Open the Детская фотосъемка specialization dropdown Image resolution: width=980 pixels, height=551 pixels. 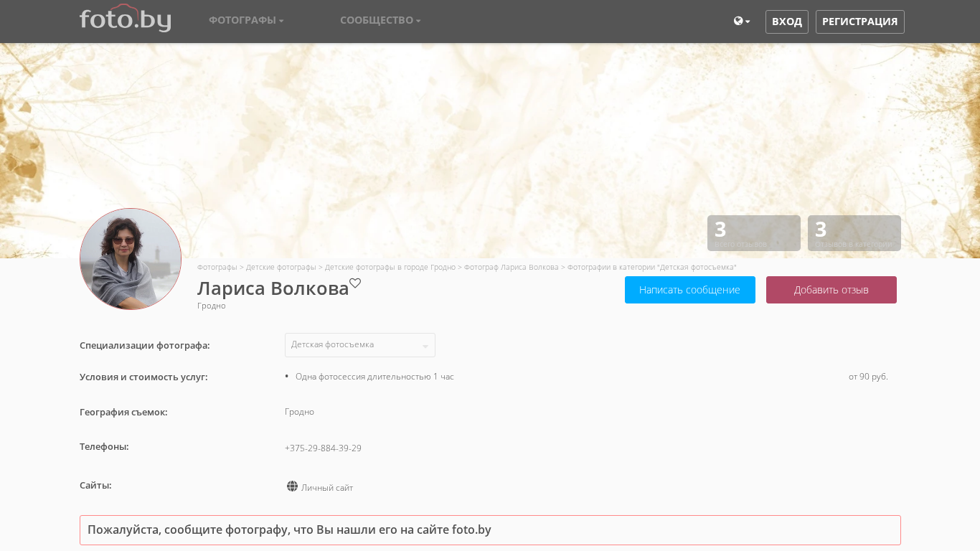pyautogui.click(x=359, y=345)
